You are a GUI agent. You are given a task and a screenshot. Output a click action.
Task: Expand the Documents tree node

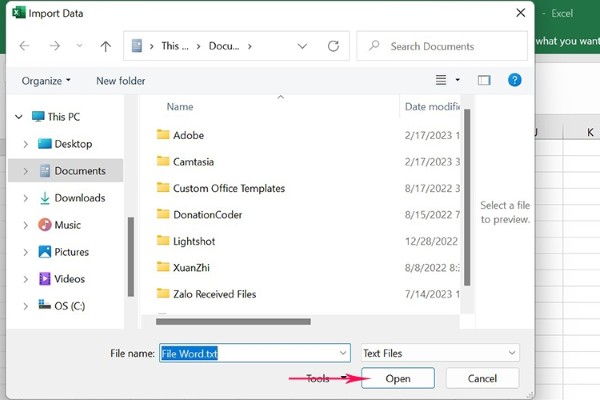[x=26, y=171]
